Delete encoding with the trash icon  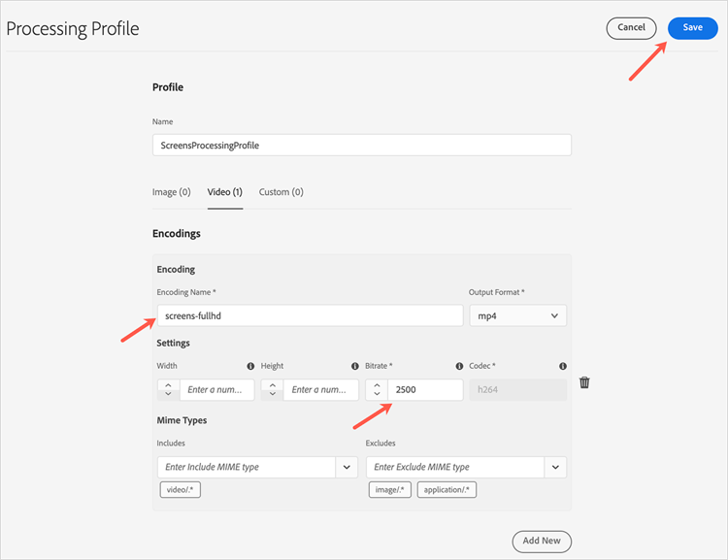click(584, 382)
